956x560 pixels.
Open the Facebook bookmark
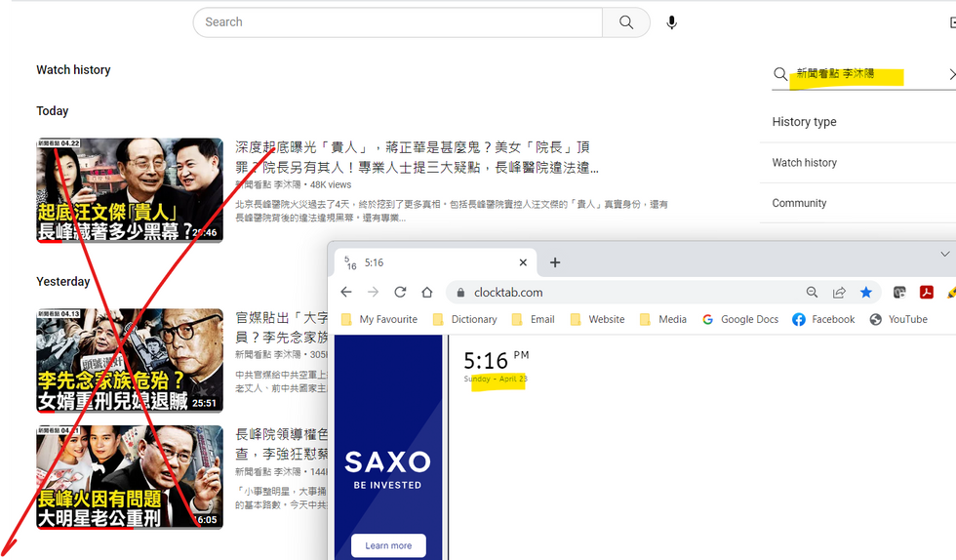823,319
